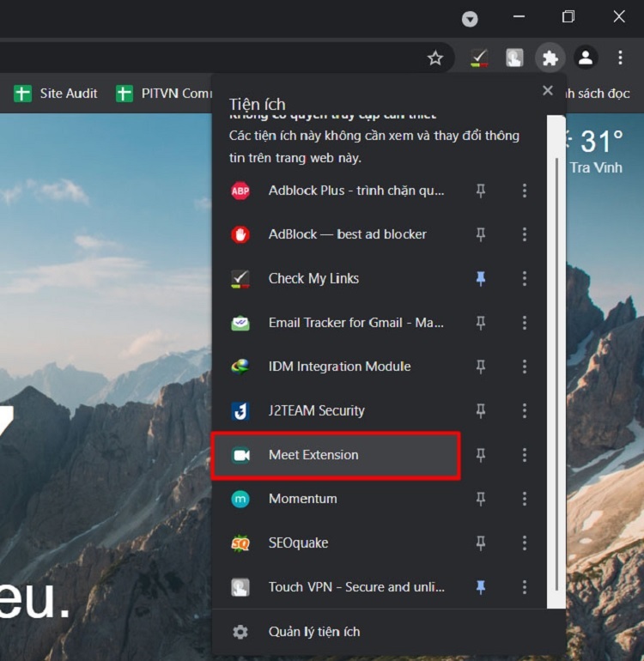Select Touch VPN - Secure and unli... entry
The image size is (644, 661).
[x=336, y=587]
